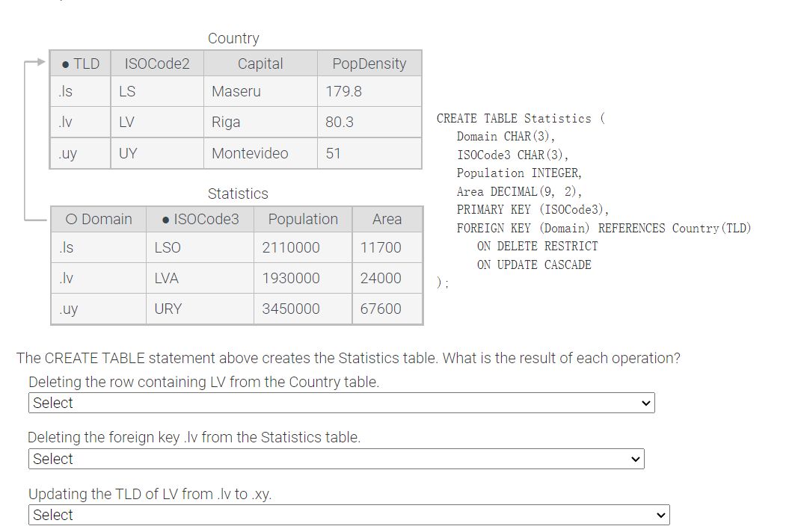Click the ON UPDATE CASCADE line
Viewport: 798px width, 532px height.
click(x=535, y=265)
